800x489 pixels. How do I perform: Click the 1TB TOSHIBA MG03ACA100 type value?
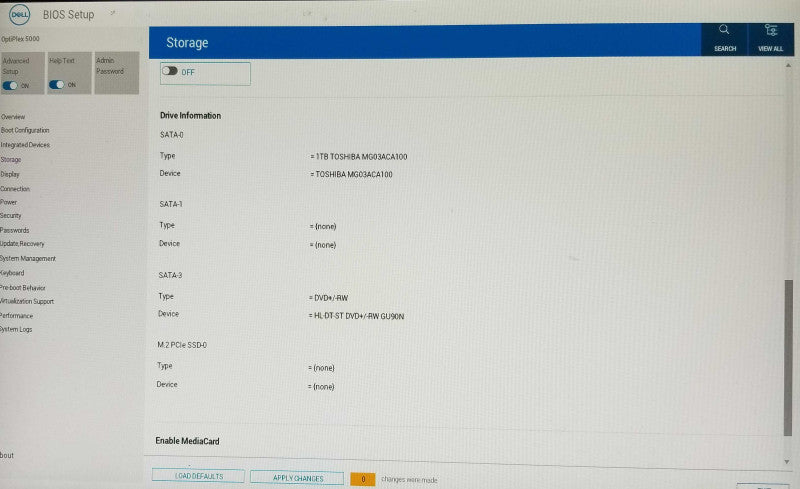tap(361, 157)
